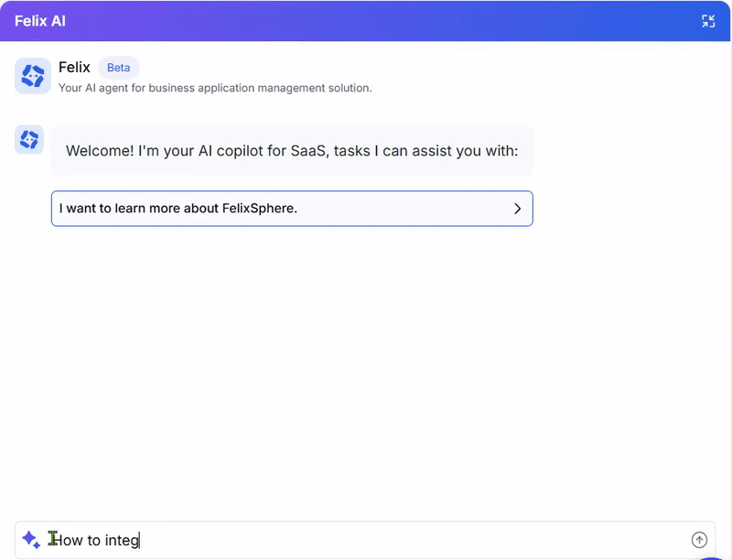Screen dimensions: 732x560
Task: Click the 'Felix AI' title in header
Action: click(x=40, y=21)
